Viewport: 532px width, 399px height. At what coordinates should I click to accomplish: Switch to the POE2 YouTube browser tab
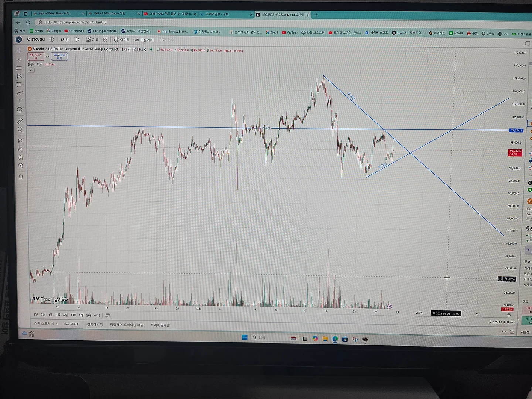pos(170,14)
